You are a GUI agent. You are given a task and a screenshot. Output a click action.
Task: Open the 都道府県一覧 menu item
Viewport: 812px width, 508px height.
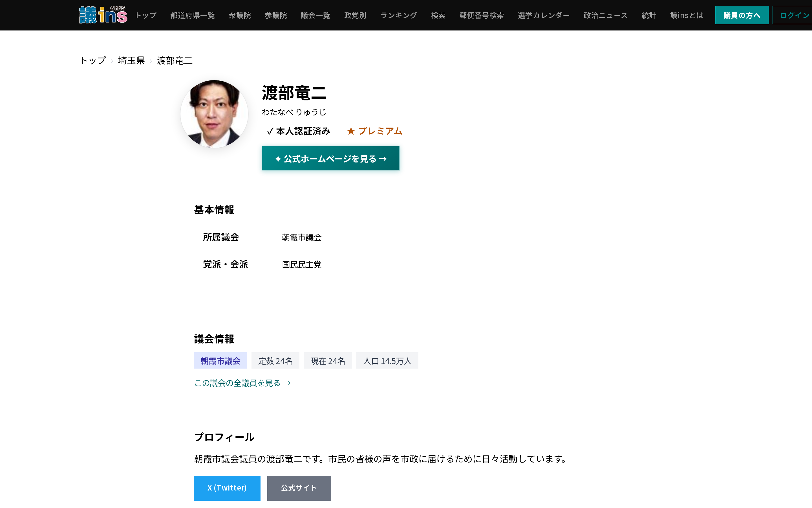pyautogui.click(x=192, y=16)
